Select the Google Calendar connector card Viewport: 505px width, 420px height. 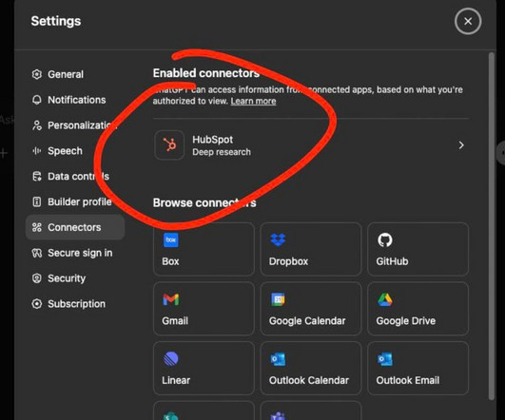[311, 309]
